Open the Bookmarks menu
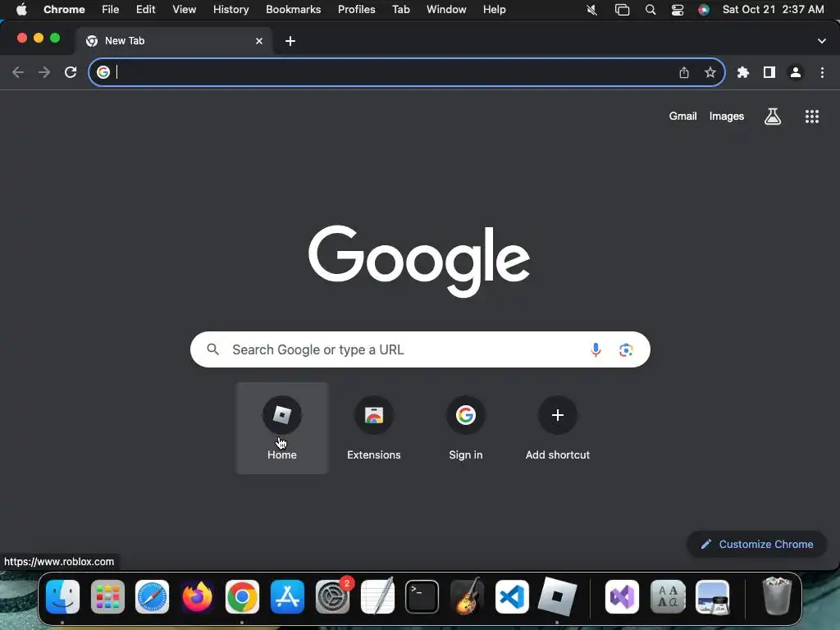Image resolution: width=840 pixels, height=630 pixels. 293,10
